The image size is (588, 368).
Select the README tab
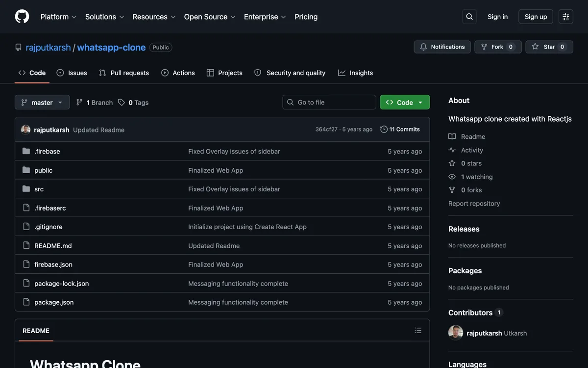[36, 331]
